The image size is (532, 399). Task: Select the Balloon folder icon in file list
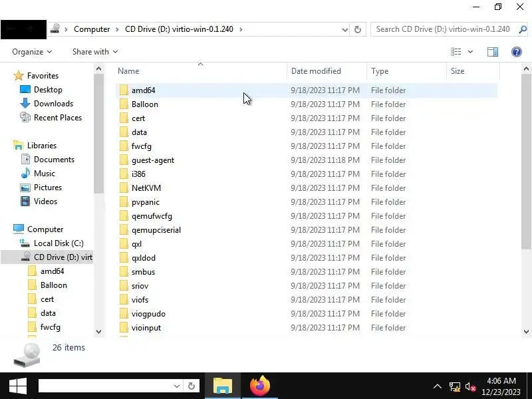[124, 104]
